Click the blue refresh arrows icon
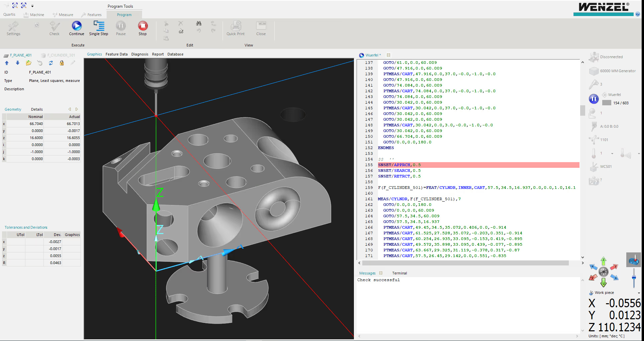644x341 pixels. pos(51,63)
